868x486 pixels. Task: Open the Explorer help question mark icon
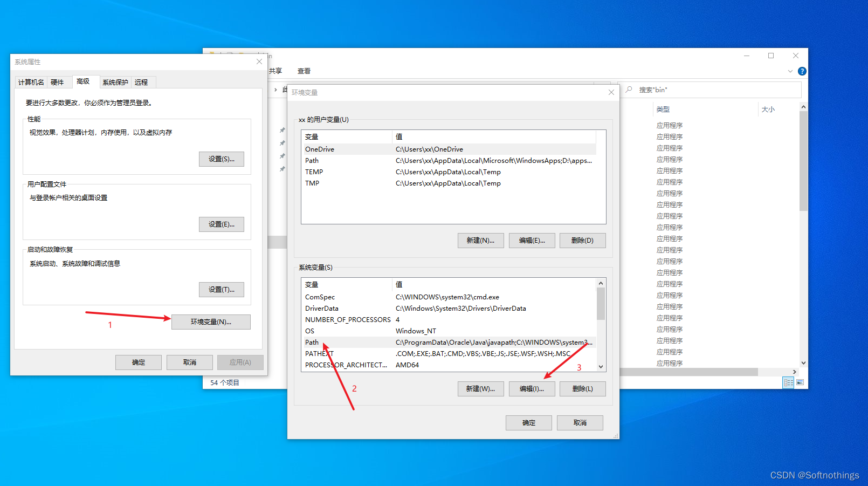coord(802,71)
